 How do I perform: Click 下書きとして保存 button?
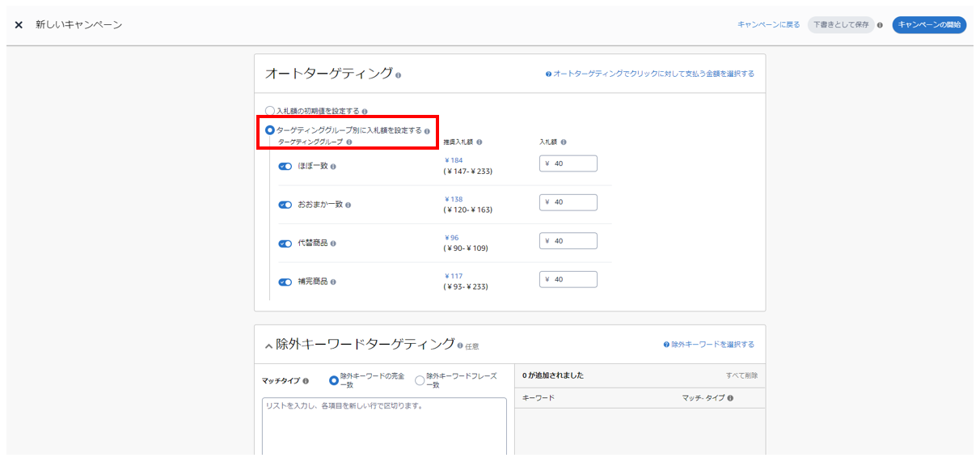pos(841,25)
